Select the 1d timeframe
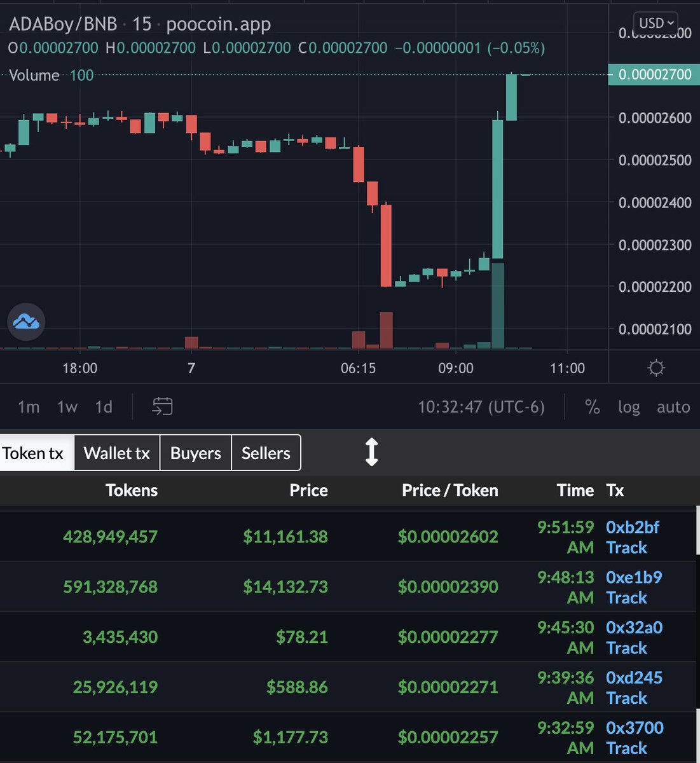 click(104, 407)
